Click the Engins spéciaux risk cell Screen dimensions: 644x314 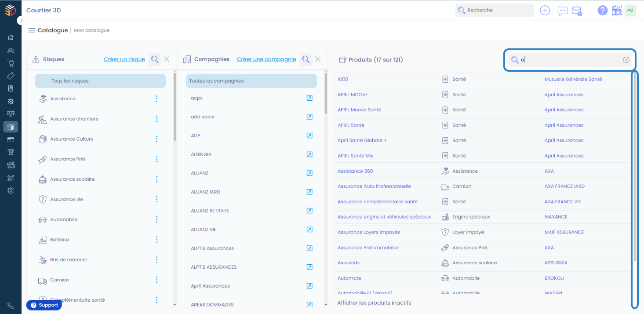(x=471, y=217)
